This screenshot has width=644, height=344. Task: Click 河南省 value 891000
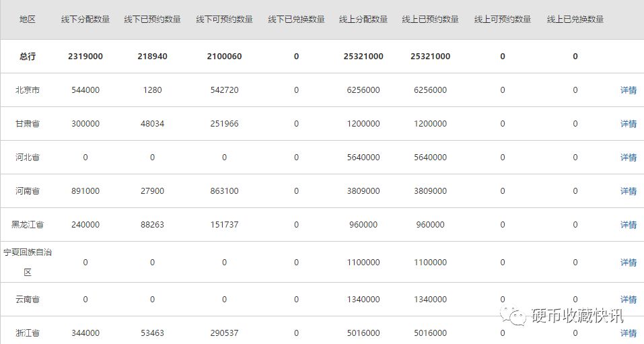85,191
